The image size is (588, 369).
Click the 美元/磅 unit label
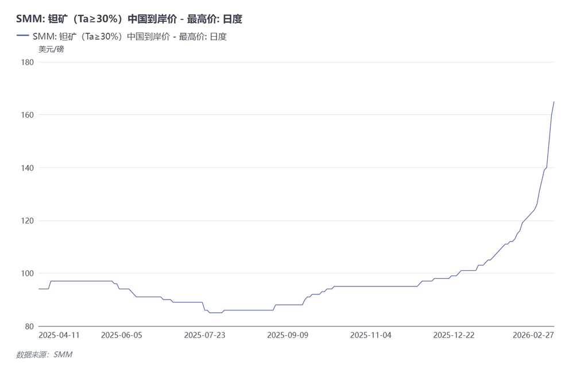pos(51,49)
